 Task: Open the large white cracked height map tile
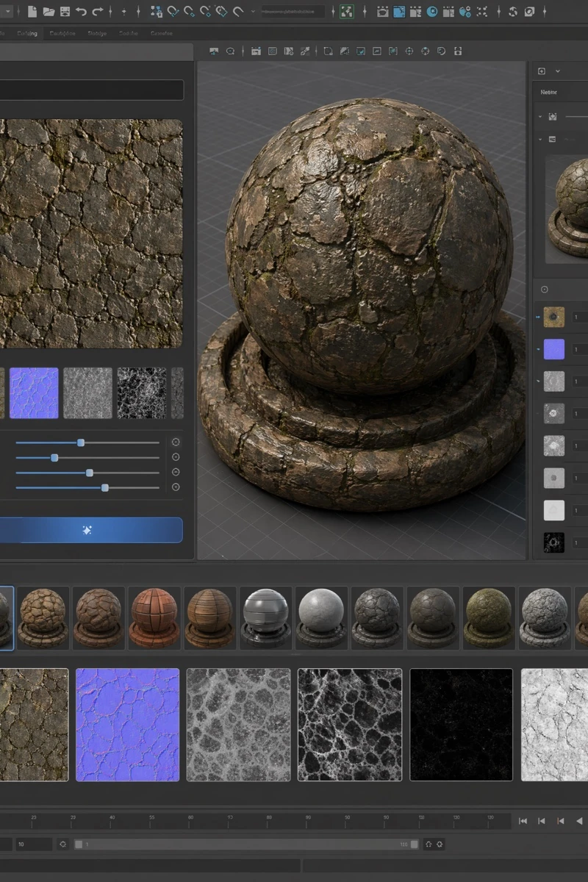point(555,725)
